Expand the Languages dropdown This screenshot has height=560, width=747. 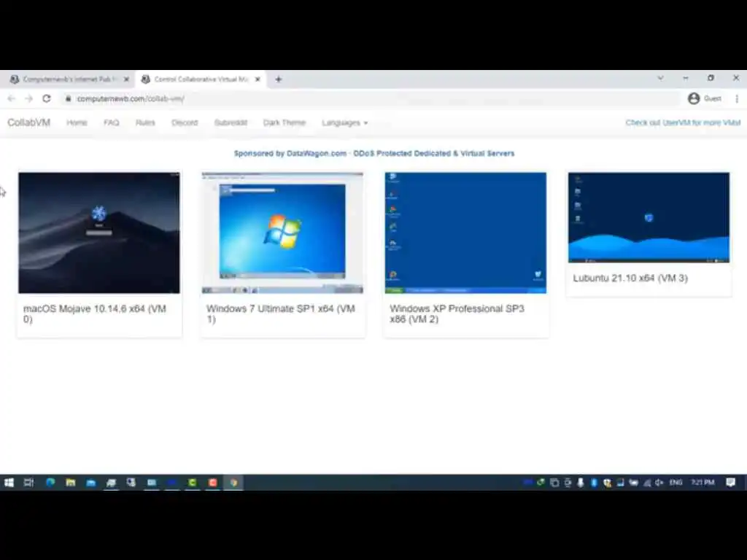tap(344, 122)
